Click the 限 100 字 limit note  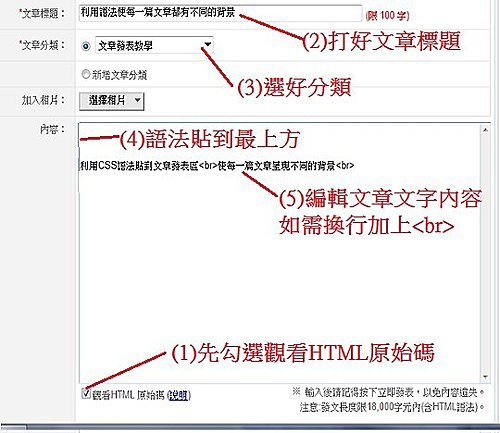click(387, 15)
